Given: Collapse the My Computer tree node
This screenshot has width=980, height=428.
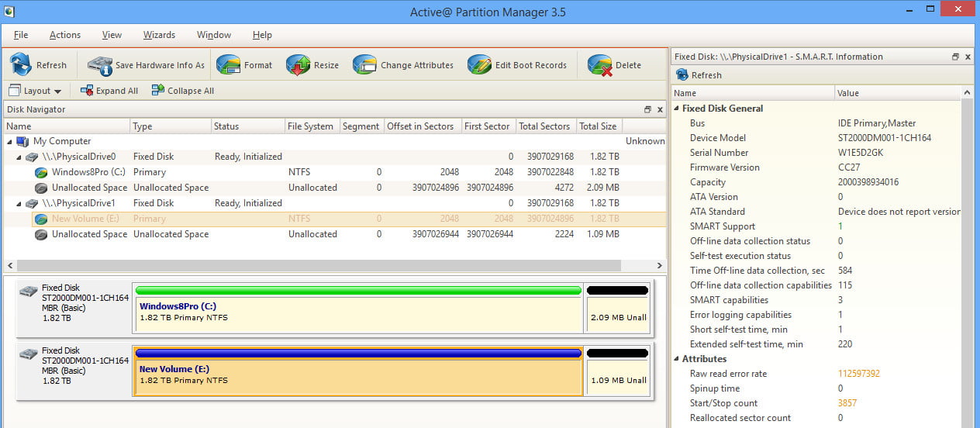Looking at the screenshot, I should (10, 141).
